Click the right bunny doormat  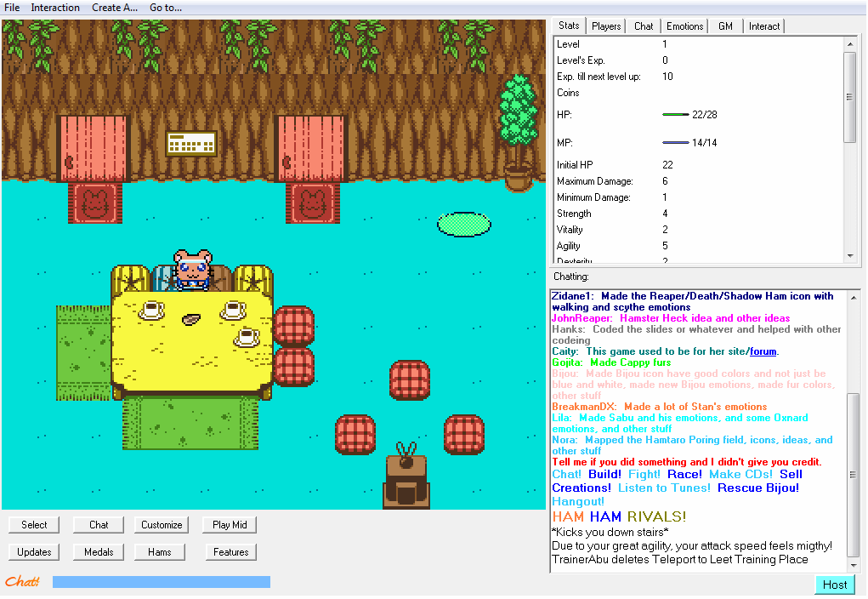[x=311, y=203]
